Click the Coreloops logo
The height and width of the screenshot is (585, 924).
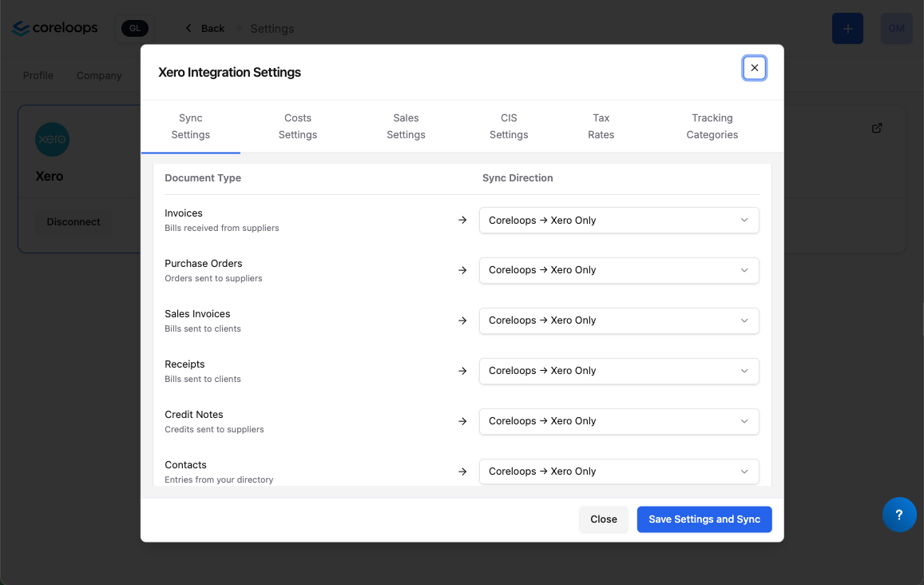pos(55,28)
